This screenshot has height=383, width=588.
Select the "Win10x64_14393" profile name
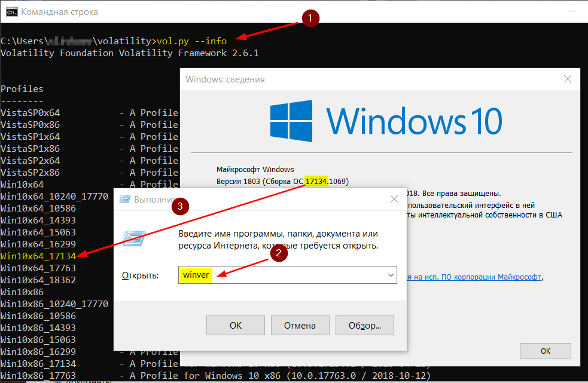coord(38,220)
